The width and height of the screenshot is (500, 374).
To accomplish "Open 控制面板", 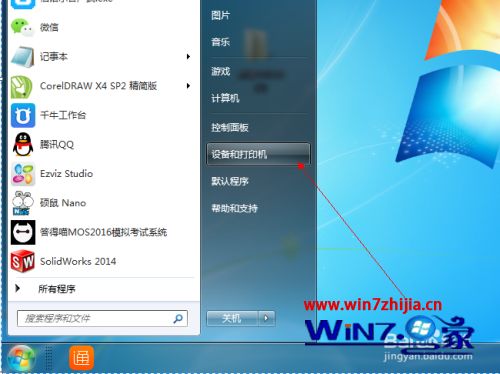I will tap(230, 127).
